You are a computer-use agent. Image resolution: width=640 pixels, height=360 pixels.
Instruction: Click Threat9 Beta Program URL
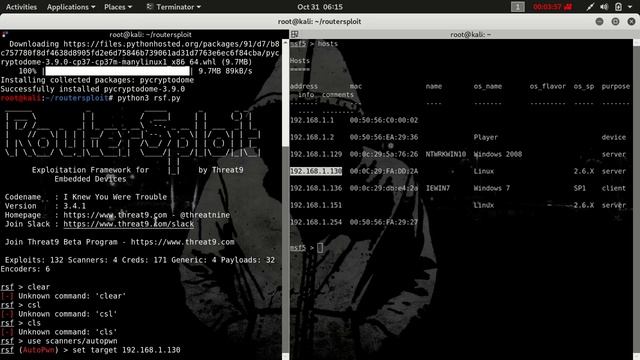[182, 242]
